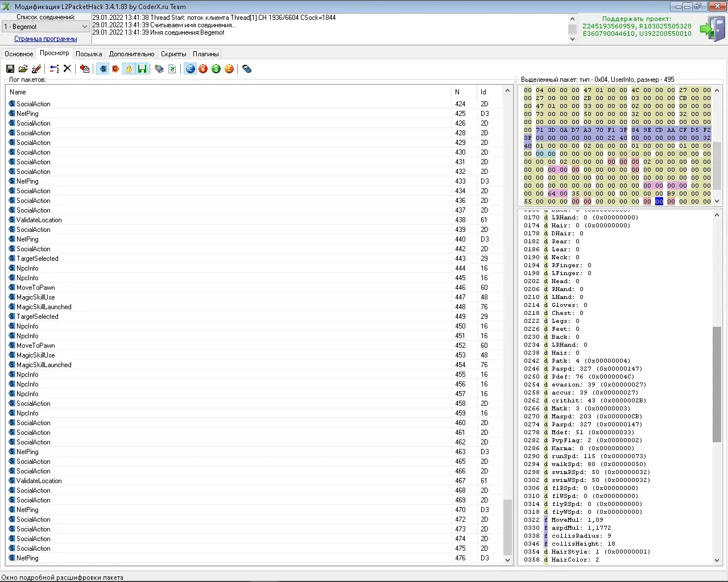This screenshot has width=728, height=582.
Task: Click the green dollar globe icon
Action: click(x=216, y=69)
